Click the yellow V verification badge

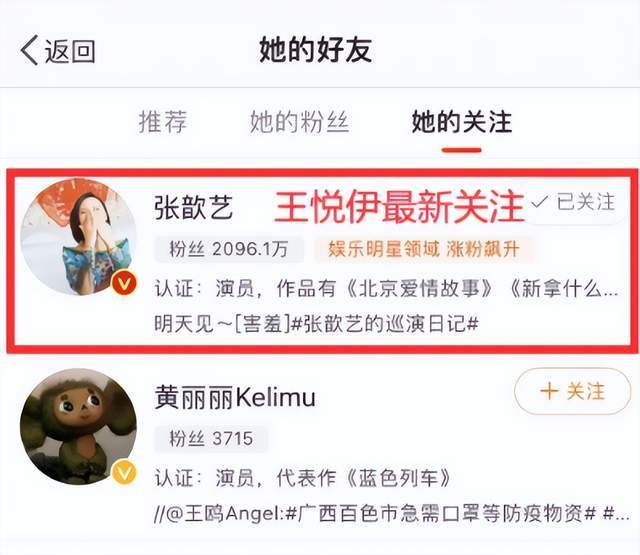click(x=124, y=472)
